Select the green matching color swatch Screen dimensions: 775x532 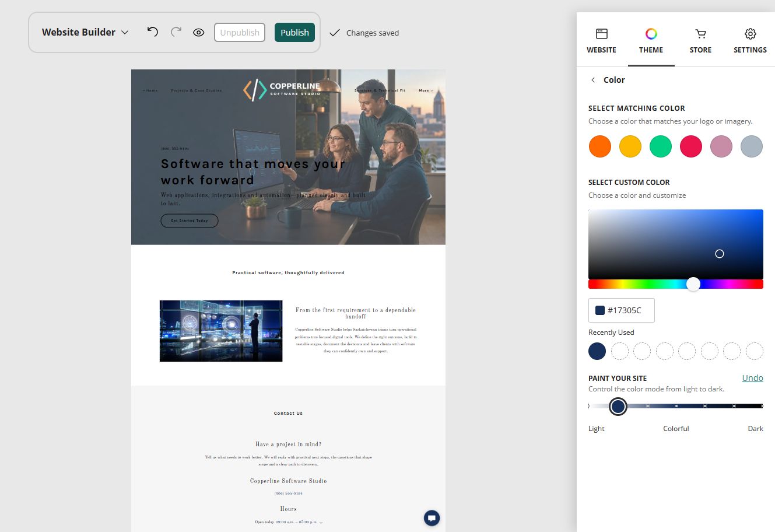coord(661,146)
